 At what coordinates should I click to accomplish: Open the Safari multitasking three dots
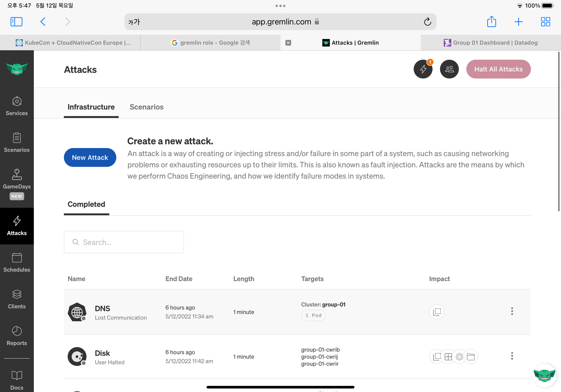click(x=280, y=6)
